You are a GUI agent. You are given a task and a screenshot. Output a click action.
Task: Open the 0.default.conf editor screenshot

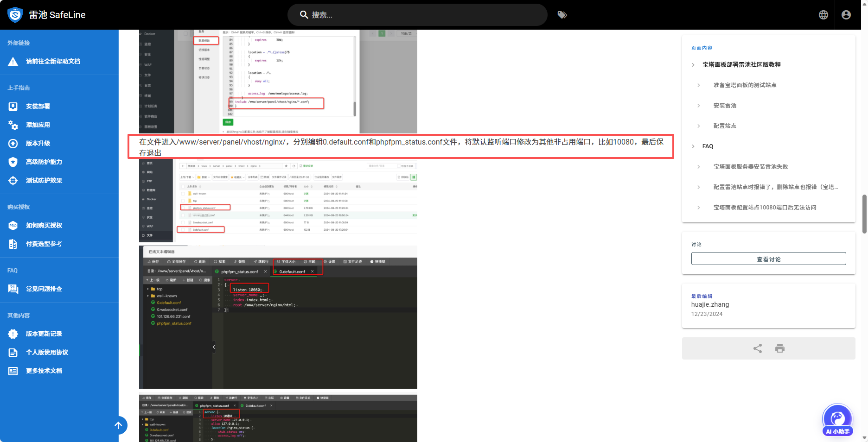(278, 317)
